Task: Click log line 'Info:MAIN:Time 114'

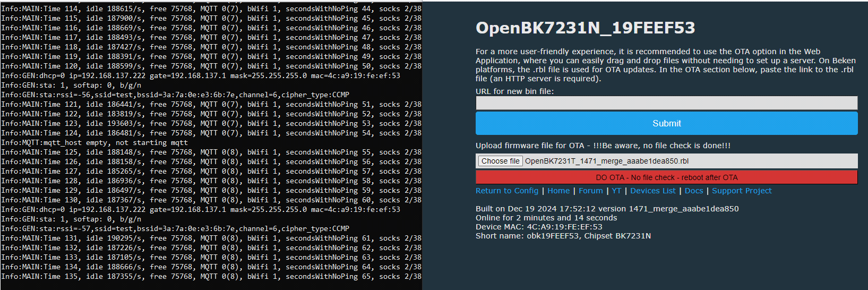Action: pyautogui.click(x=211, y=8)
